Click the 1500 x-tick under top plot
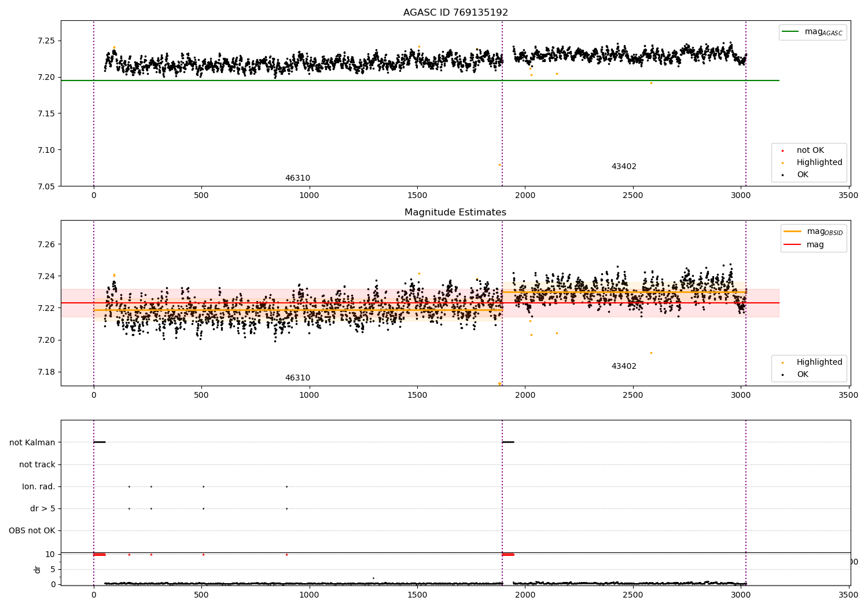Viewport: 868px width, 608px height. (x=417, y=196)
